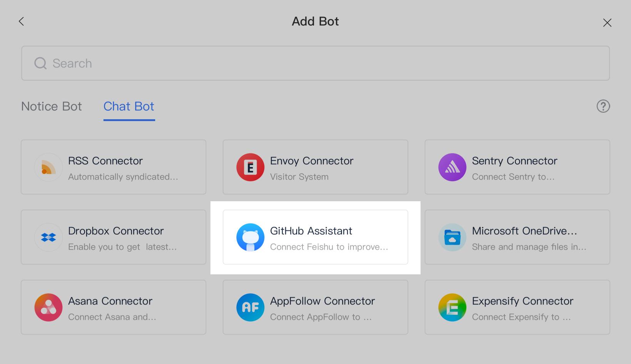Choose the Envoy Connector title
The height and width of the screenshot is (364, 631).
pos(312,161)
